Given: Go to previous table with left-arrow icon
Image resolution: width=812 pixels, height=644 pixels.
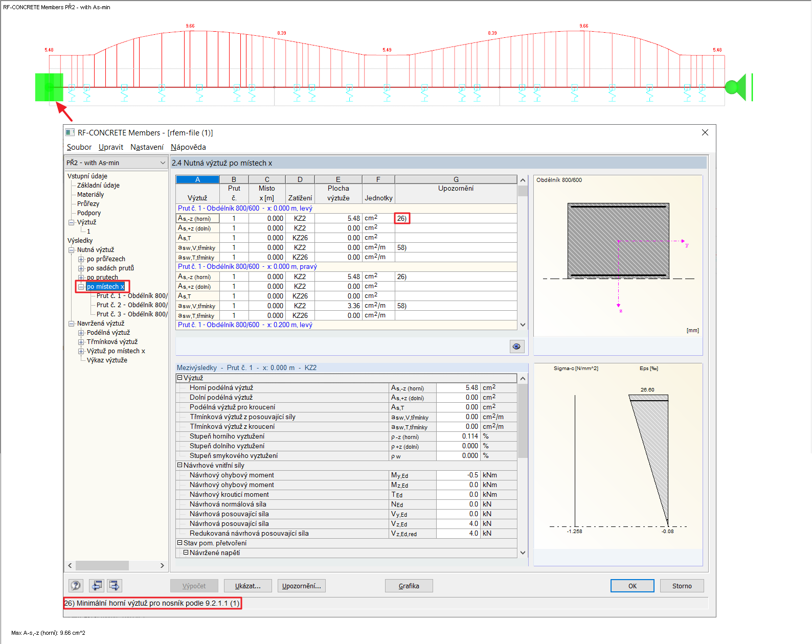Looking at the screenshot, I should (96, 586).
